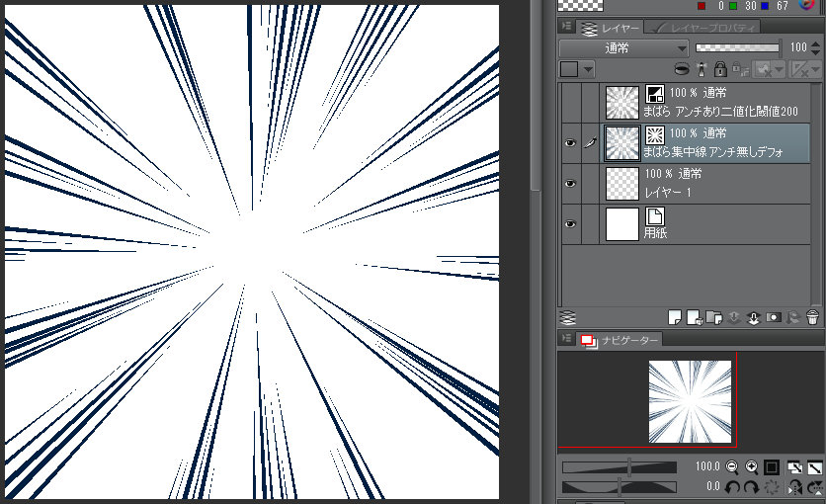
Task: Click the focus line ruler icon on selected layer
Action: (655, 134)
